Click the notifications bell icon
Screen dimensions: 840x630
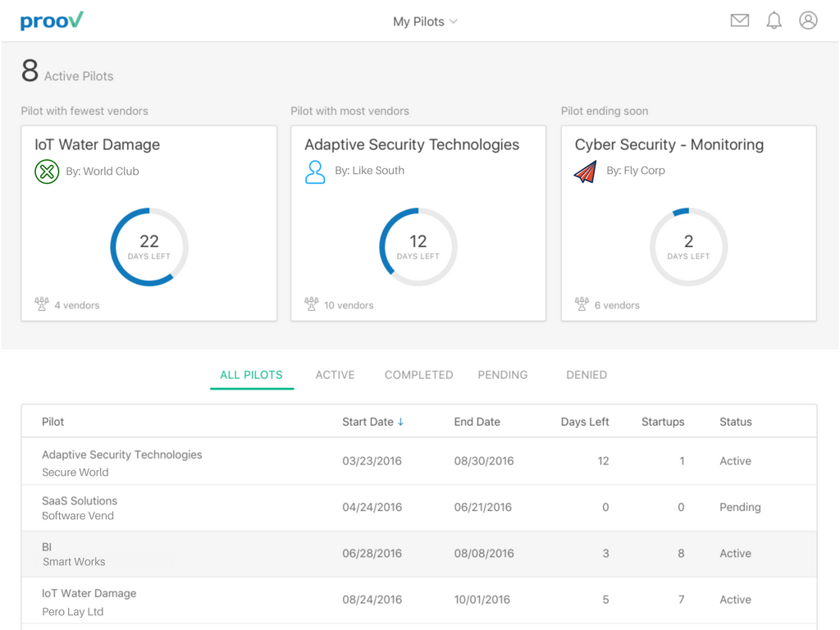point(774,21)
